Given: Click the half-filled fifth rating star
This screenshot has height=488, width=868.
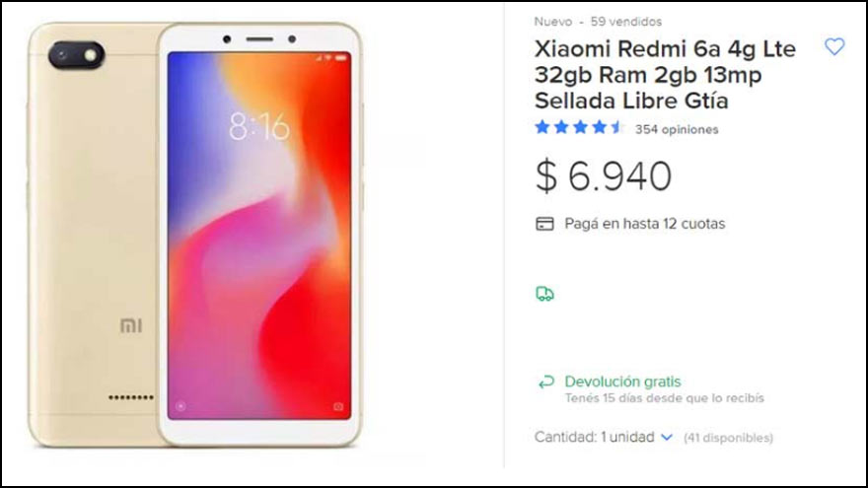Looking at the screenshot, I should (617, 128).
